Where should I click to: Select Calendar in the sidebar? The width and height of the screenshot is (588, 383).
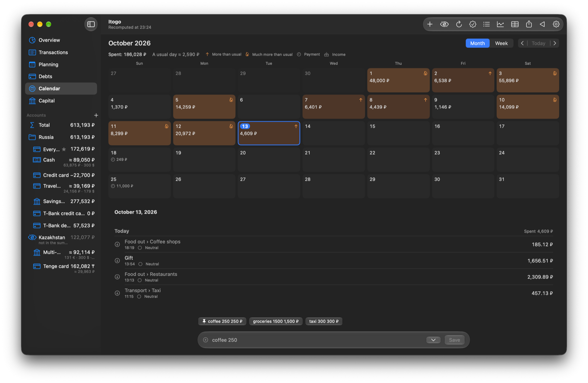tap(61, 88)
